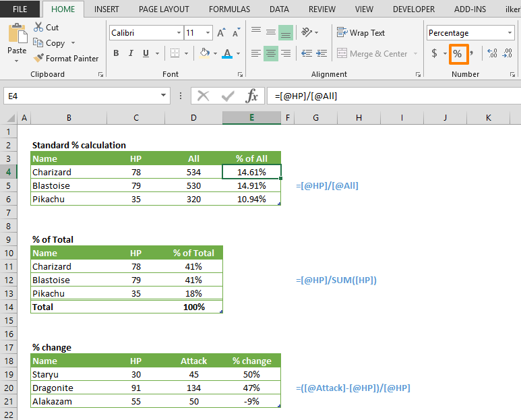Toggle Bold formatting
This screenshot has height=420, width=521.
[x=116, y=53]
